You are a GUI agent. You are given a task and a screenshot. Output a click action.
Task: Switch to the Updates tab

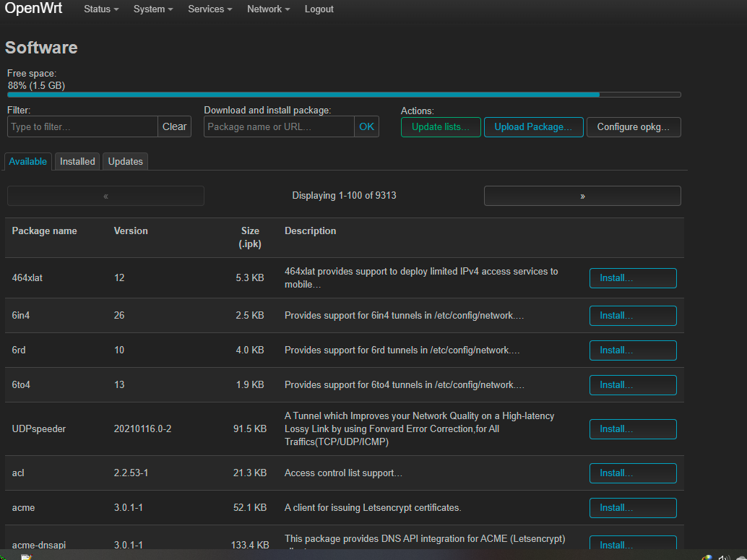pyautogui.click(x=125, y=161)
